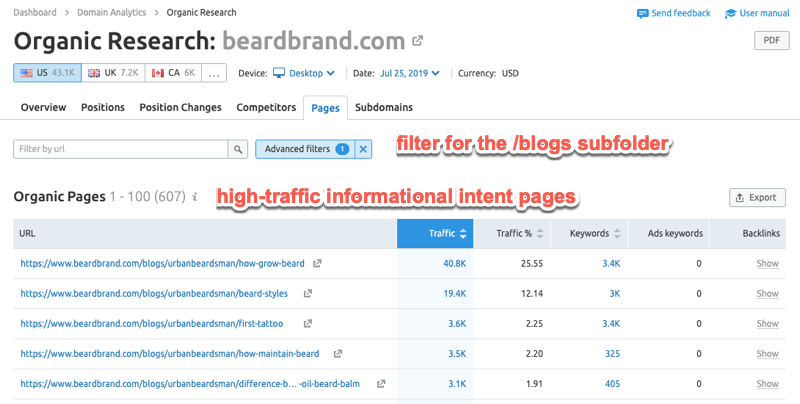The height and width of the screenshot is (404, 800).
Task: Open the difference oil-beard-balm blog URL
Action: coord(190,384)
